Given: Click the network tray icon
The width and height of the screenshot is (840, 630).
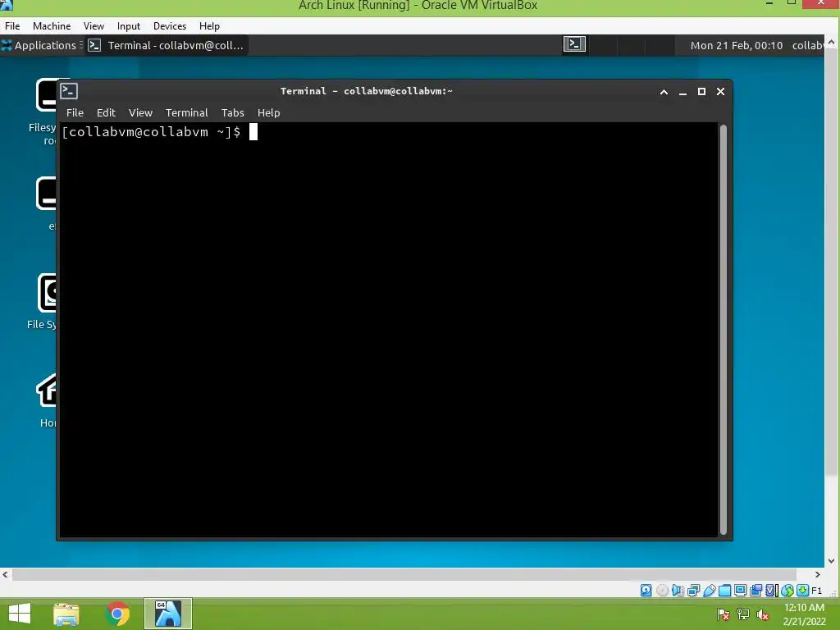Looking at the screenshot, I should pos(743,614).
